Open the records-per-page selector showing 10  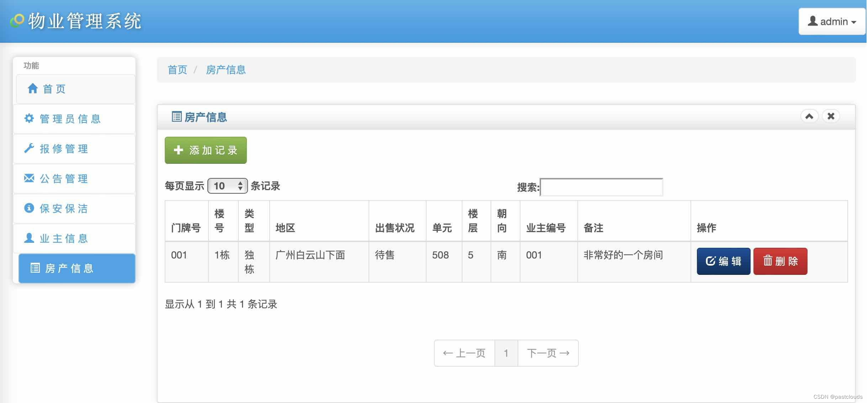227,186
